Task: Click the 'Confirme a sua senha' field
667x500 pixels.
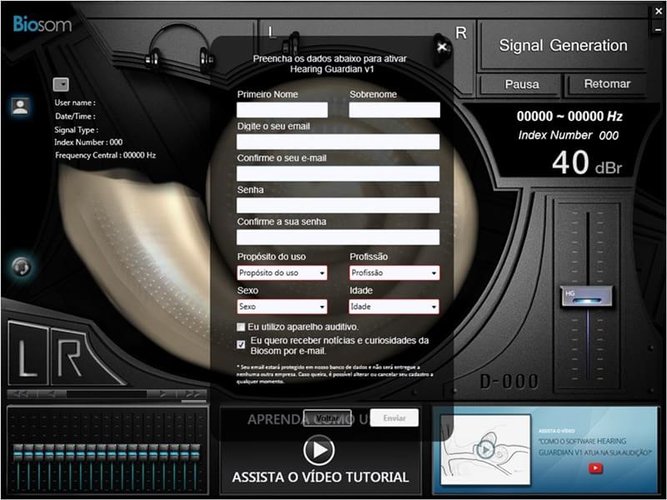Action: pyautogui.click(x=338, y=237)
